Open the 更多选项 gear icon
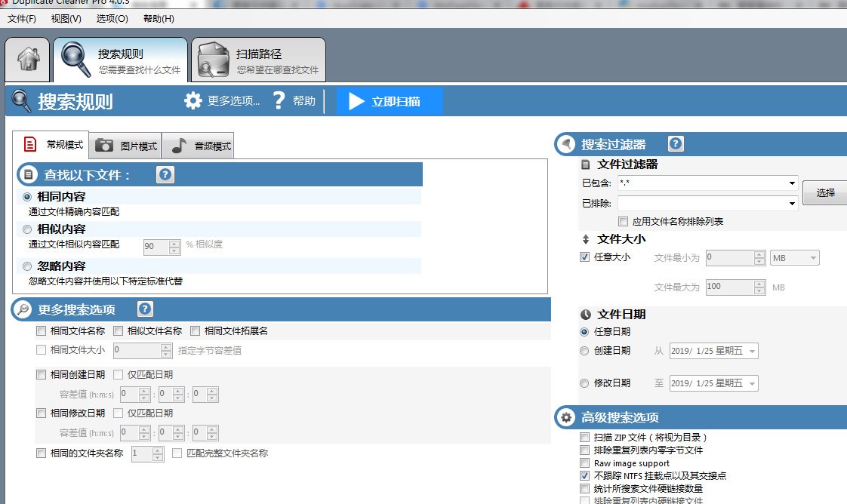Viewport: 847px width, 504px height. [x=195, y=100]
